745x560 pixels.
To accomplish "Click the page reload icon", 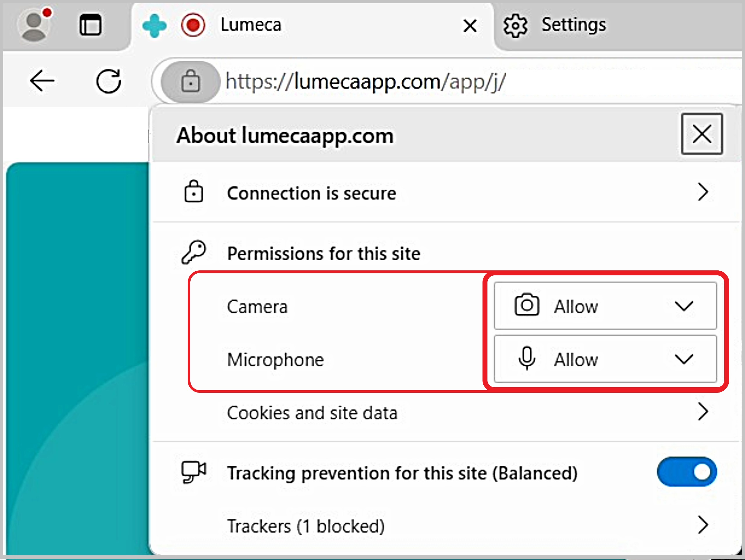I will pyautogui.click(x=109, y=81).
